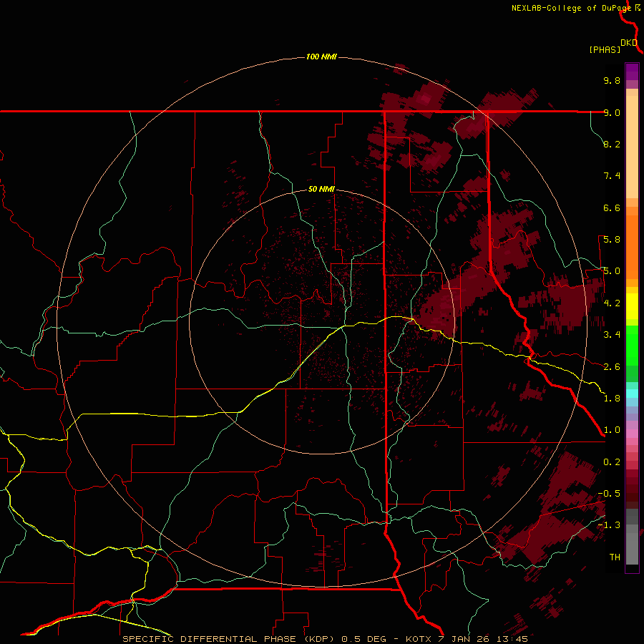Click the 0.2 value on color scale
The width and height of the screenshot is (644, 644).
coord(612,462)
